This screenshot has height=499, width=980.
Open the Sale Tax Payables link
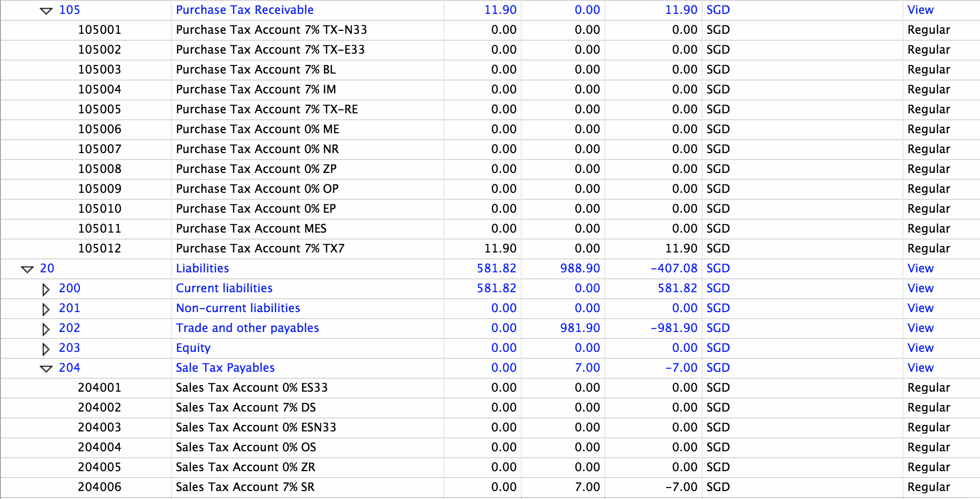pos(225,368)
